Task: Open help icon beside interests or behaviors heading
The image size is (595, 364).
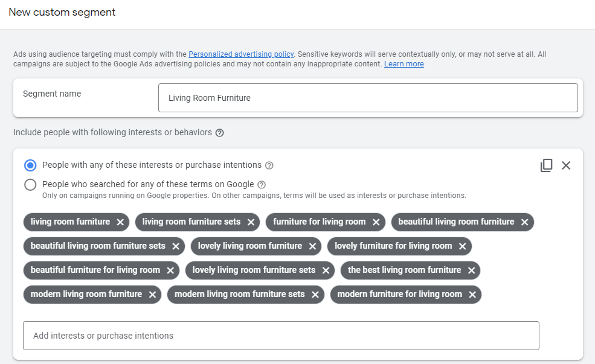Action: 220,133
